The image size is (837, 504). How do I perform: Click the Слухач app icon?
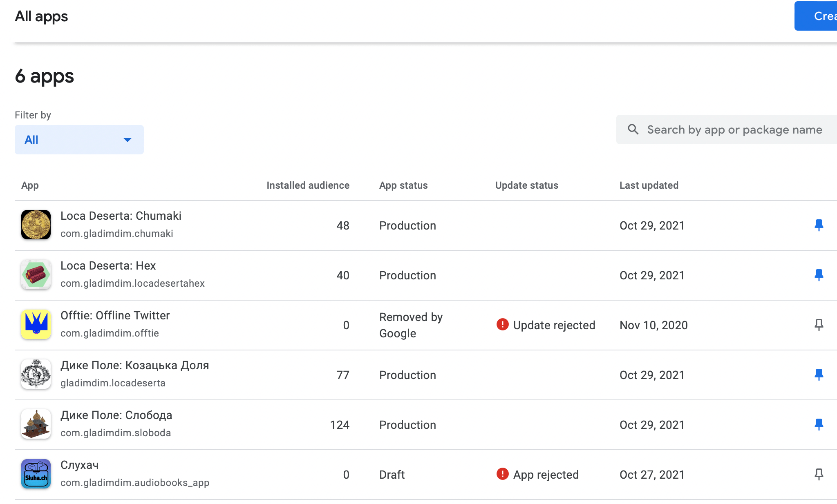click(36, 474)
